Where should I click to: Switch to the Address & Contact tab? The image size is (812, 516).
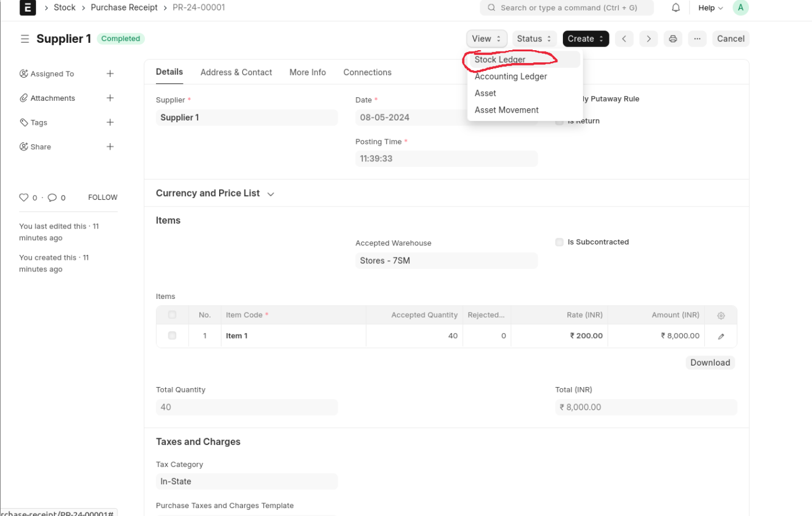coord(236,72)
